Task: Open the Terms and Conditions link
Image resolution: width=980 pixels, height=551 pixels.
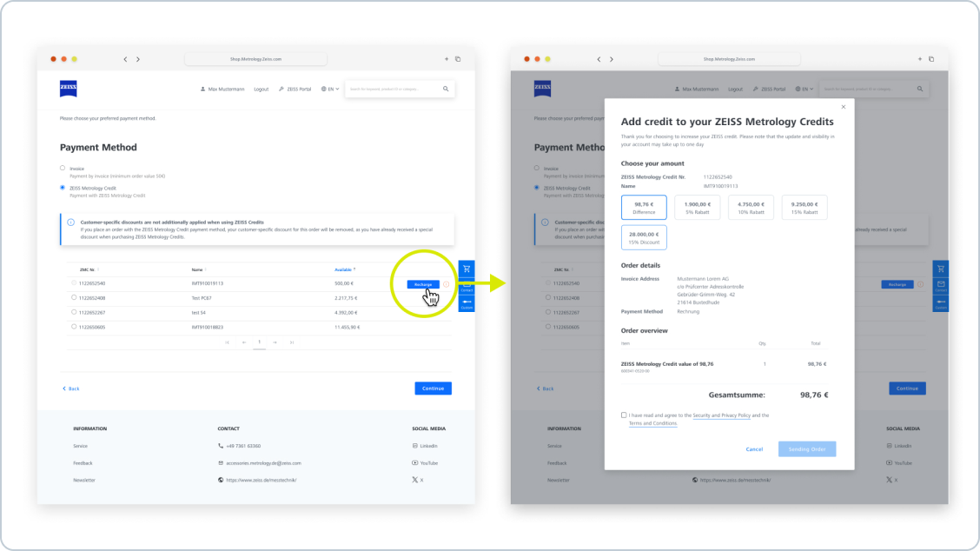Action: tap(652, 423)
